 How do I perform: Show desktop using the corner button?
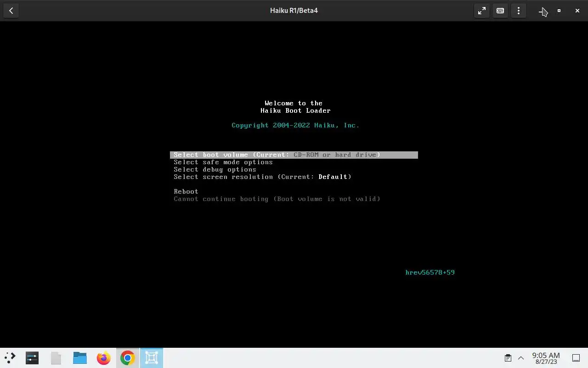click(576, 358)
